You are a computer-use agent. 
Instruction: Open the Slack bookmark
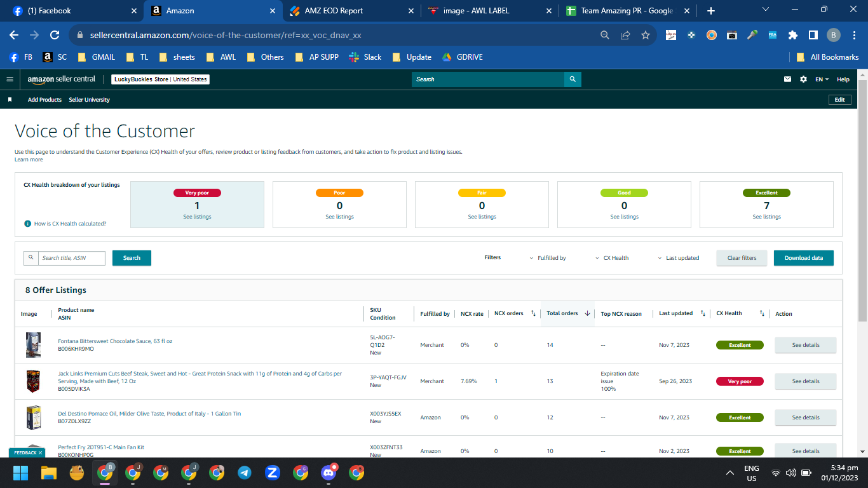pos(365,57)
